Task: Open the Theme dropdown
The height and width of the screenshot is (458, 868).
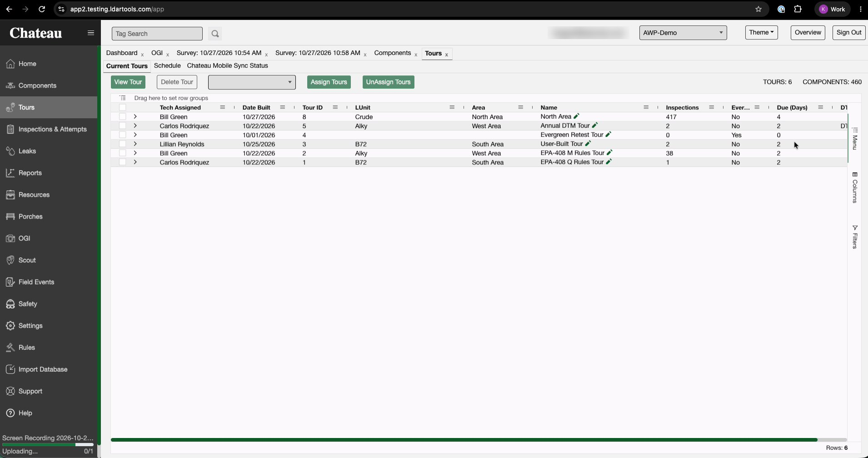Action: click(x=761, y=32)
